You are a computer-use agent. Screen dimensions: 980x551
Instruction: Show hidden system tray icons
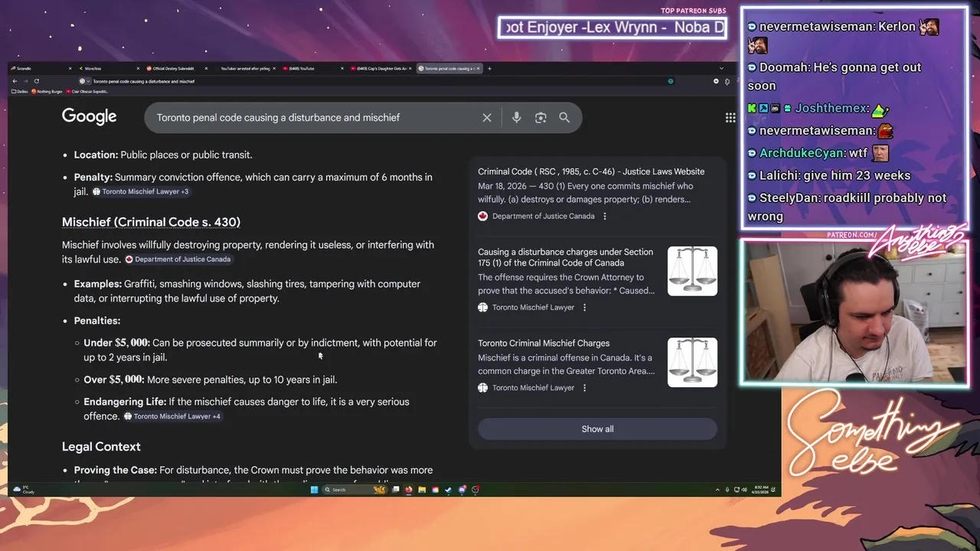[x=717, y=490]
